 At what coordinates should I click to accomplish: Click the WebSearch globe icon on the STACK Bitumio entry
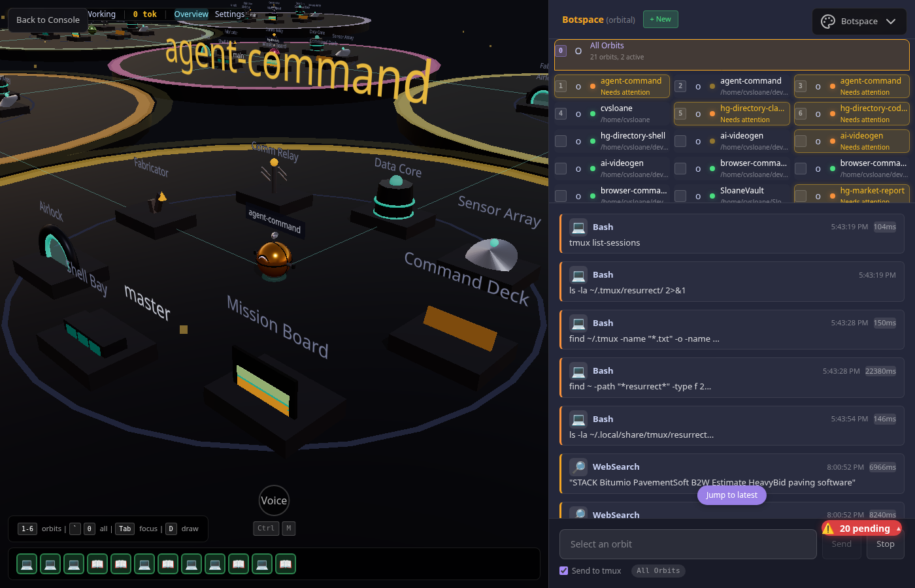[x=578, y=466]
